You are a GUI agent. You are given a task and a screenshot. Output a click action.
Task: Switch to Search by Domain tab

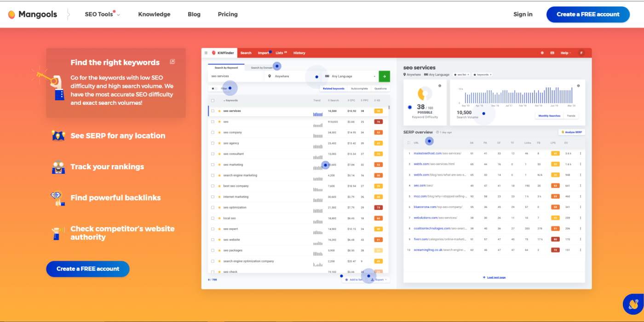[x=262, y=68]
